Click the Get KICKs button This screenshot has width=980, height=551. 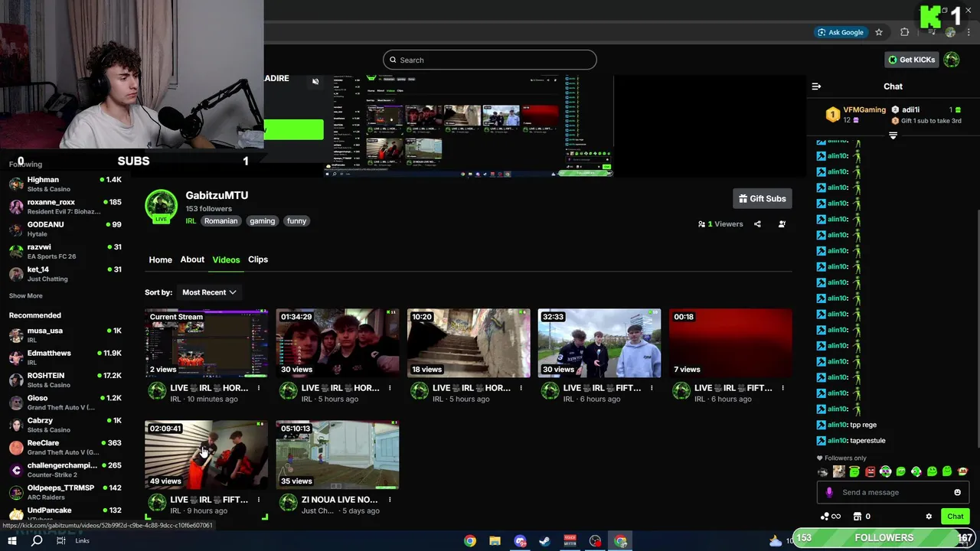tap(911, 60)
